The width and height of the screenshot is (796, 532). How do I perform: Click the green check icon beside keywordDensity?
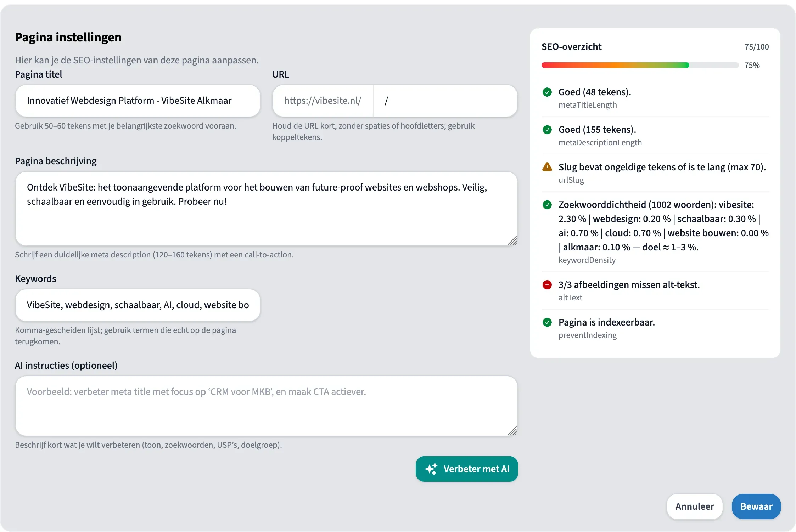point(547,205)
